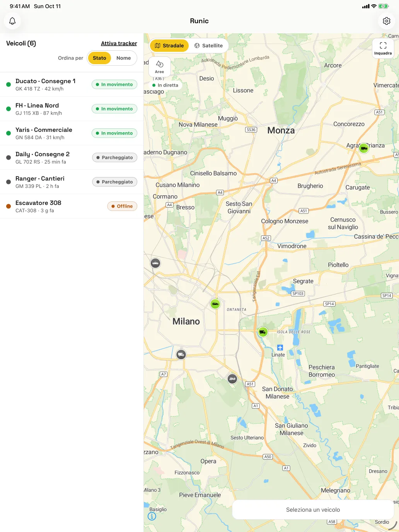Image resolution: width=399 pixels, height=532 pixels.
Task: Click In movimento badge for Ducato Consegne 1
Action: click(114, 84)
